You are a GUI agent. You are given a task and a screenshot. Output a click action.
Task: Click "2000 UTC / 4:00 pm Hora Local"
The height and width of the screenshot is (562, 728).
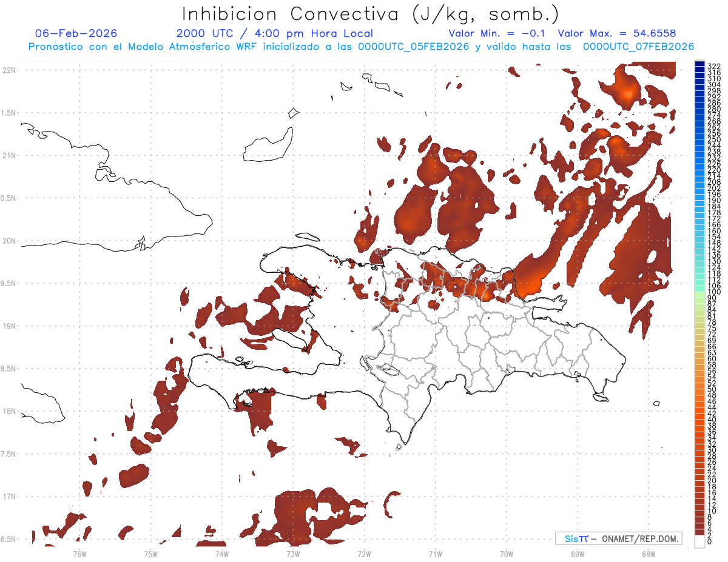pyautogui.click(x=275, y=33)
